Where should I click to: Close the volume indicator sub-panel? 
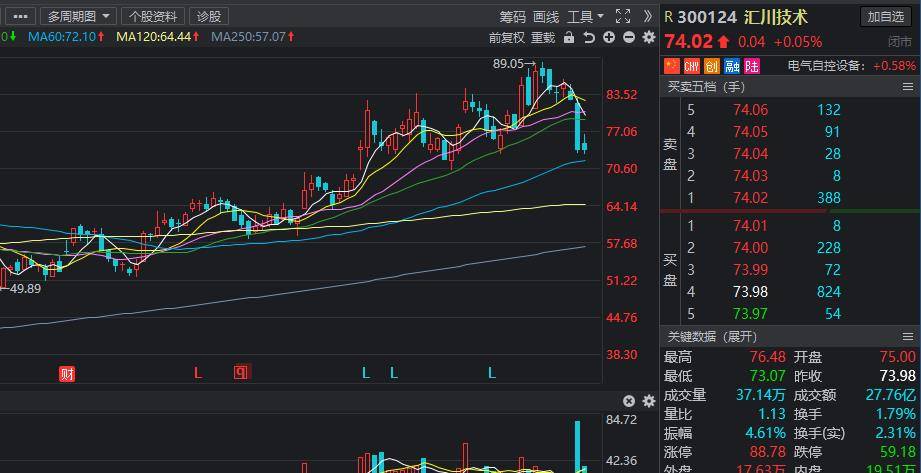click(629, 401)
